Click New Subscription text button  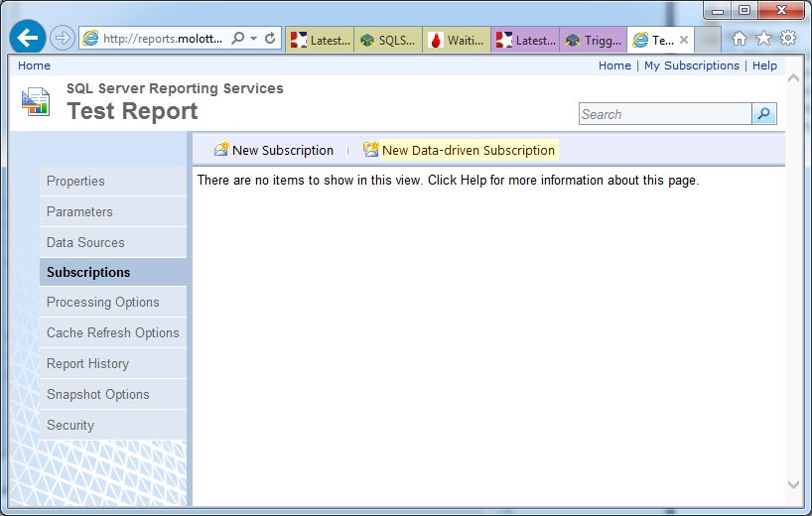(283, 150)
